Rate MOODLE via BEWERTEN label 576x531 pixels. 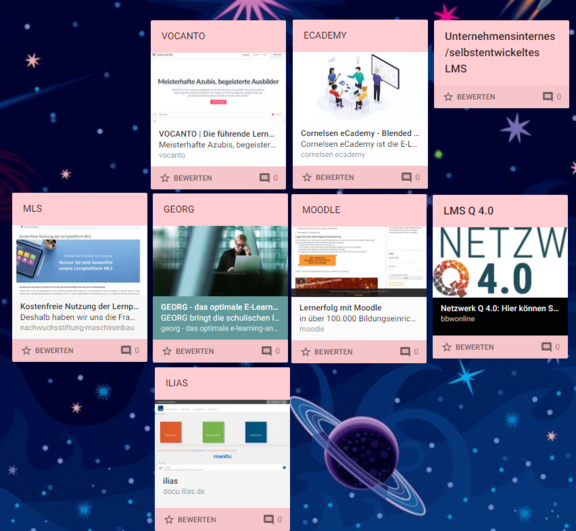tap(334, 352)
